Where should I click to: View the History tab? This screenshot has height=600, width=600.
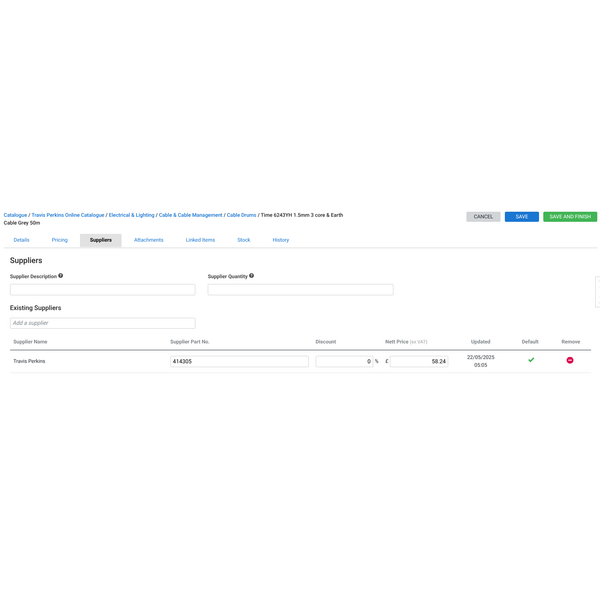(x=281, y=240)
